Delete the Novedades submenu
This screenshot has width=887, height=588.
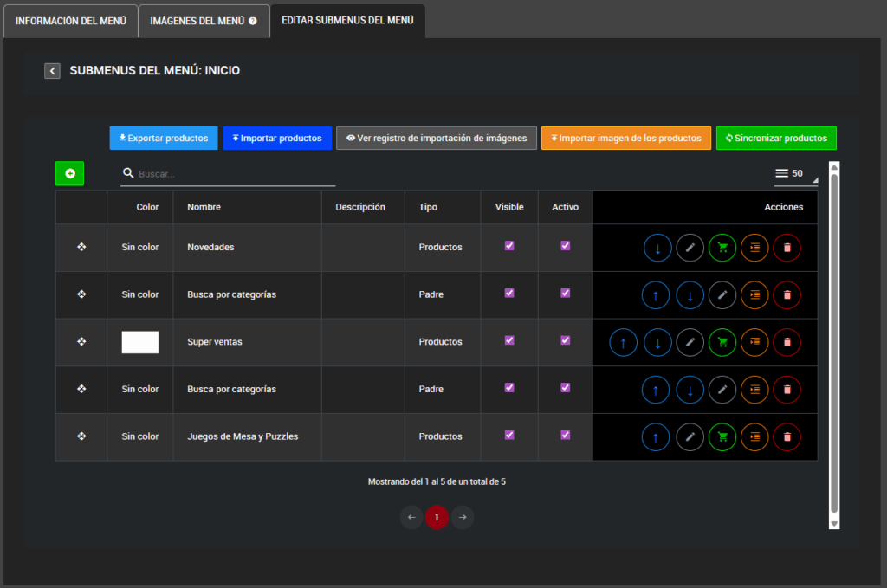click(x=787, y=248)
